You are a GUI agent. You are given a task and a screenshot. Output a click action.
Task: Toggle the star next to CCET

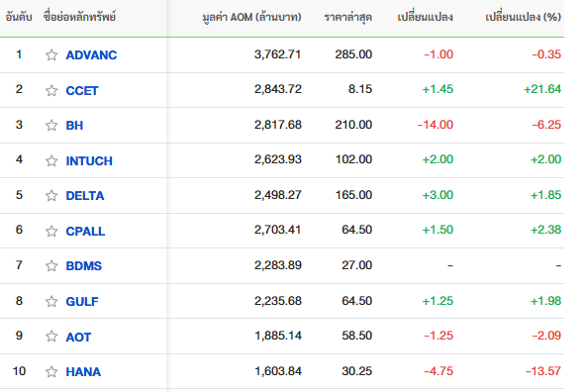point(51,91)
